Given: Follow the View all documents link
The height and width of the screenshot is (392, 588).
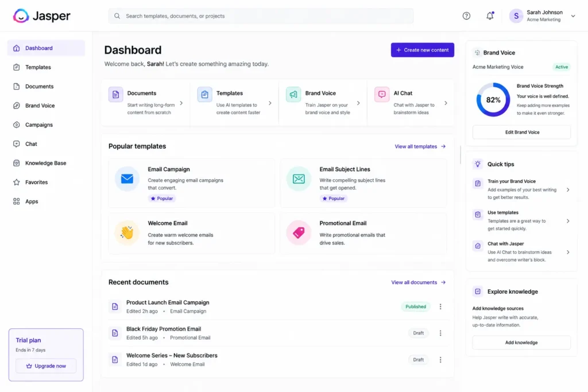Looking at the screenshot, I should pyautogui.click(x=418, y=282).
